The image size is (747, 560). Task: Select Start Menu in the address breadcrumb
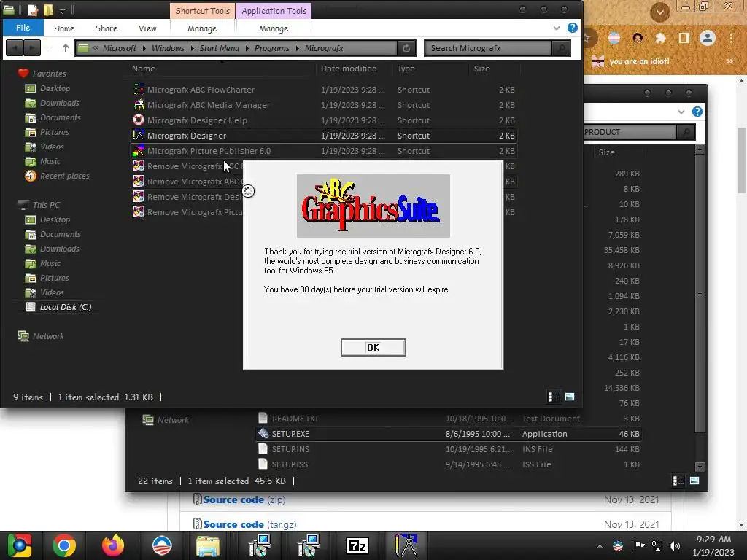click(219, 48)
